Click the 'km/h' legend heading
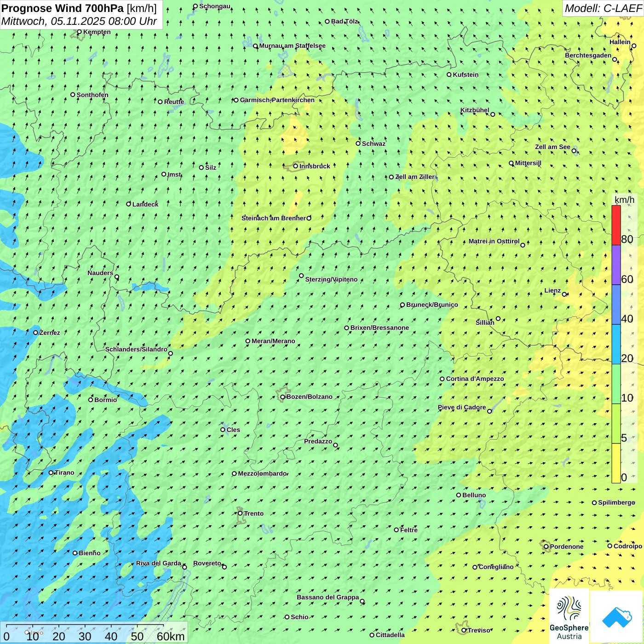The width and height of the screenshot is (644, 644). coord(624,199)
